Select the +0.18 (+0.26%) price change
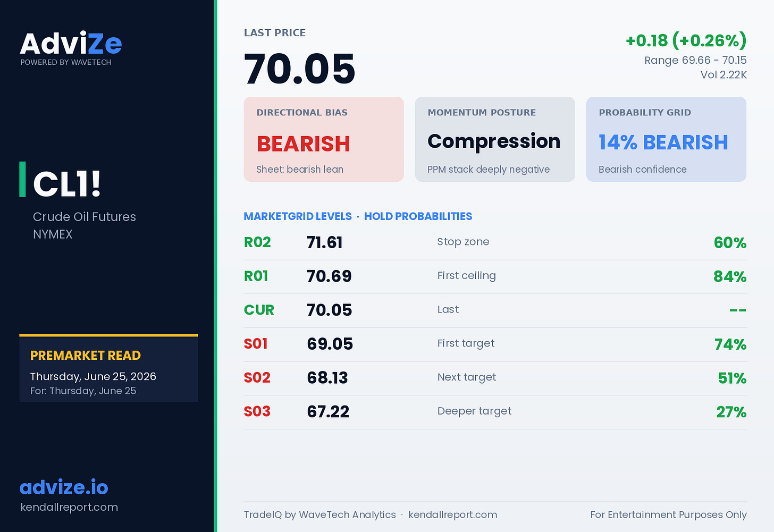 686,40
